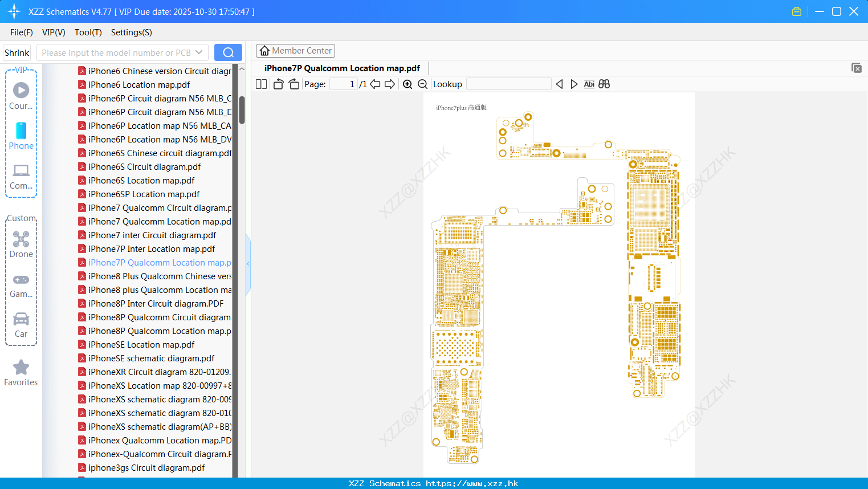The height and width of the screenshot is (489, 868).
Task: Open iPhone7 inter Circuit diagram.pdf
Action: coord(147,235)
